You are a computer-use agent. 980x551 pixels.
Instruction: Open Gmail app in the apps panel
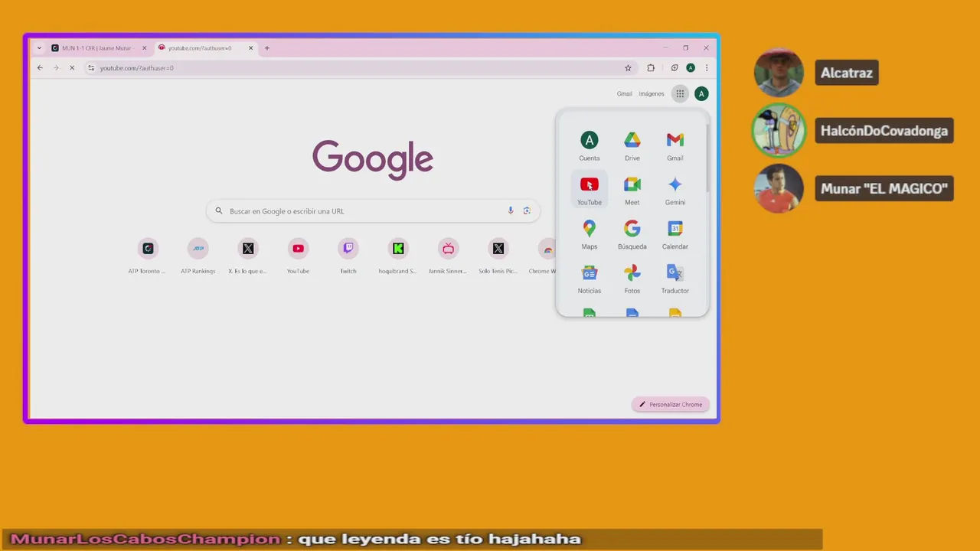(x=675, y=145)
